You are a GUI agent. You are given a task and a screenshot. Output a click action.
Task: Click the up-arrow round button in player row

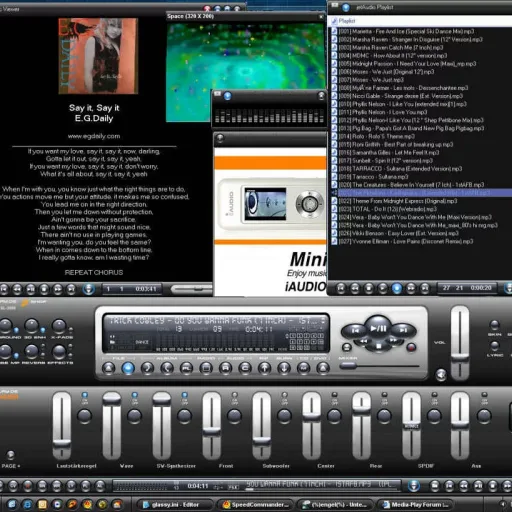tap(264, 368)
